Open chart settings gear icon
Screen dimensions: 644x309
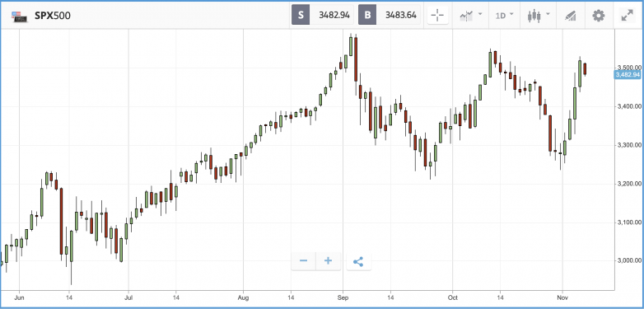point(599,16)
